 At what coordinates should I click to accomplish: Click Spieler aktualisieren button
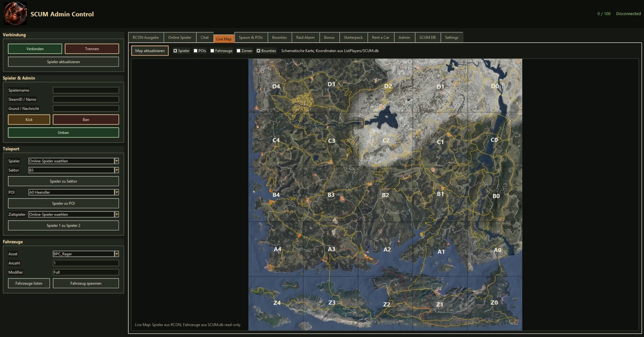point(63,62)
